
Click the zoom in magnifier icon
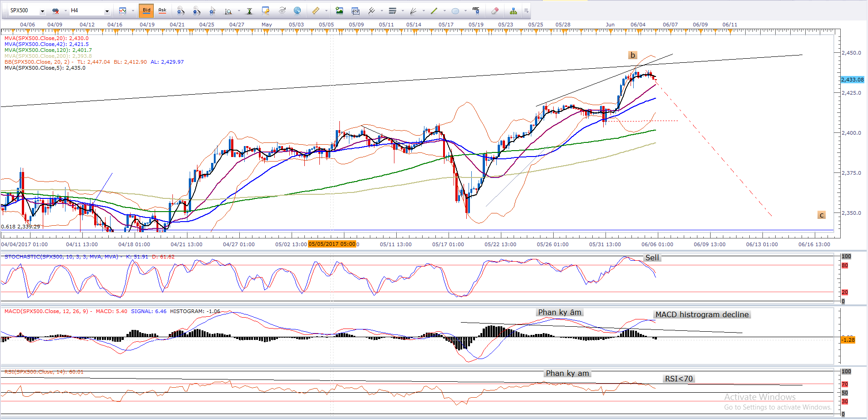click(x=181, y=11)
